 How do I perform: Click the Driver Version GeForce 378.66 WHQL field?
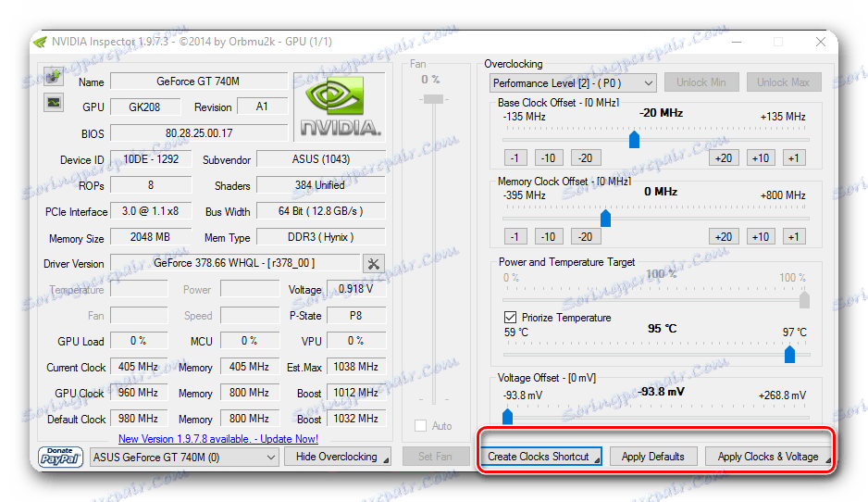tap(235, 263)
